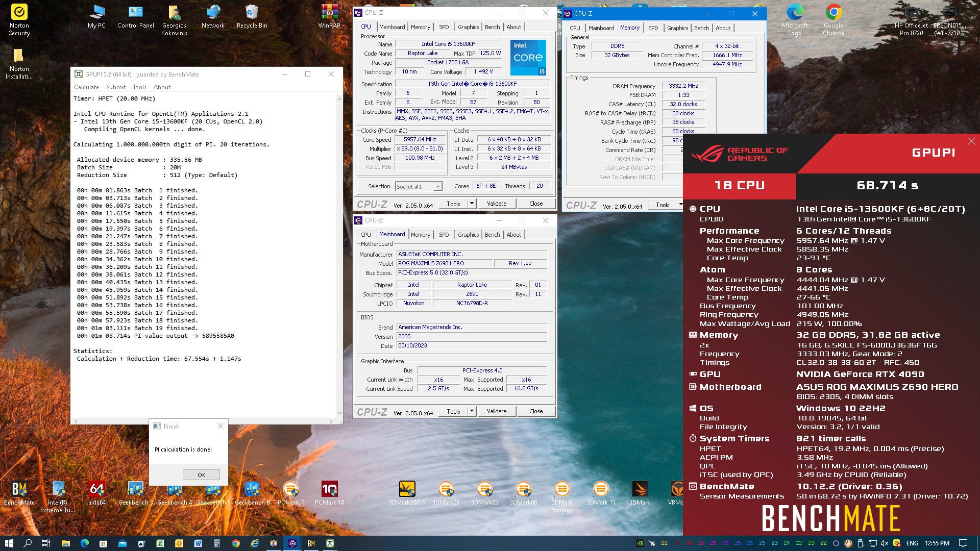The width and height of the screenshot is (980, 551).
Task: Launch the HP OfficeJet Pro 8720 desktop shortcut
Action: pyautogui.click(x=911, y=20)
